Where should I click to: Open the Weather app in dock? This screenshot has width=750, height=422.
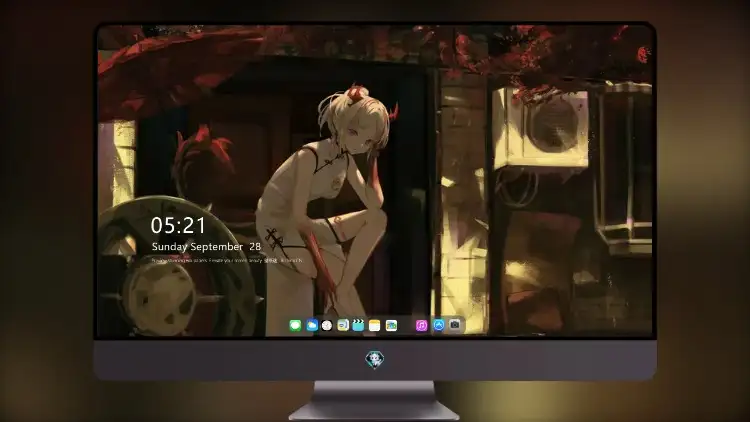tap(312, 325)
